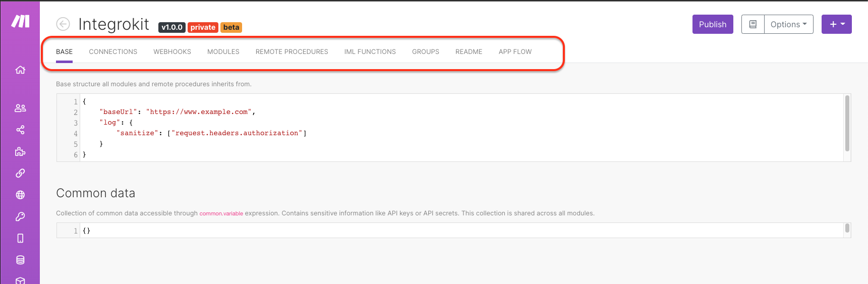Open the Connections link icon
Image resolution: width=868 pixels, height=284 pixels.
[x=20, y=173]
